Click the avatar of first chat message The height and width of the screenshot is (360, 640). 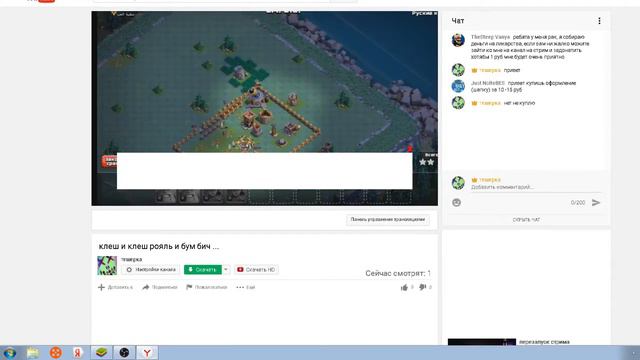[x=458, y=40]
